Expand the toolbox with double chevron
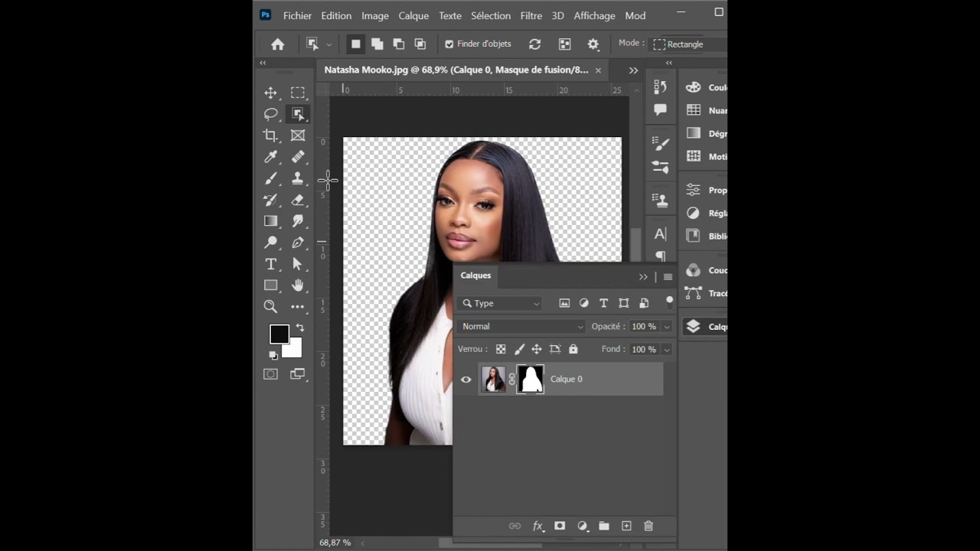Screen dimensions: 980x551 coord(263,63)
